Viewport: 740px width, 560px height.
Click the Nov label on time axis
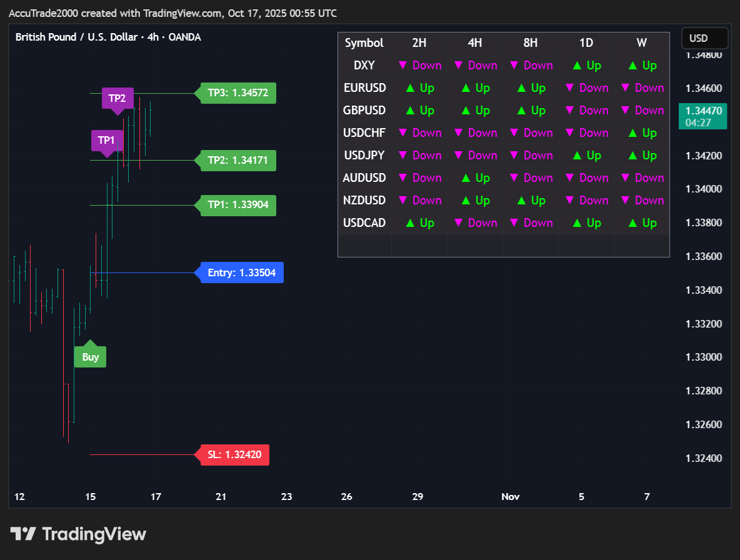pyautogui.click(x=511, y=497)
